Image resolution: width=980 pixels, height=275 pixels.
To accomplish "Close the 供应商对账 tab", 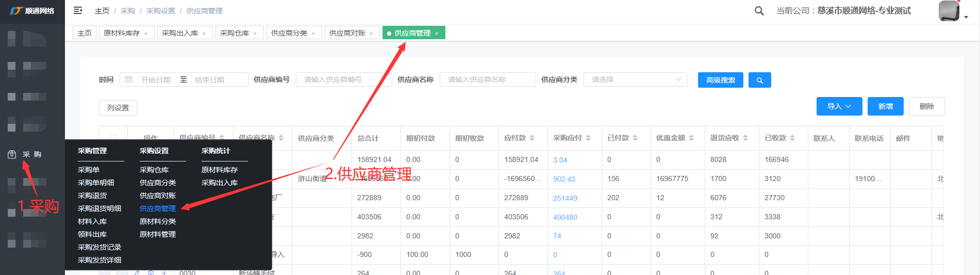I will pyautogui.click(x=371, y=34).
